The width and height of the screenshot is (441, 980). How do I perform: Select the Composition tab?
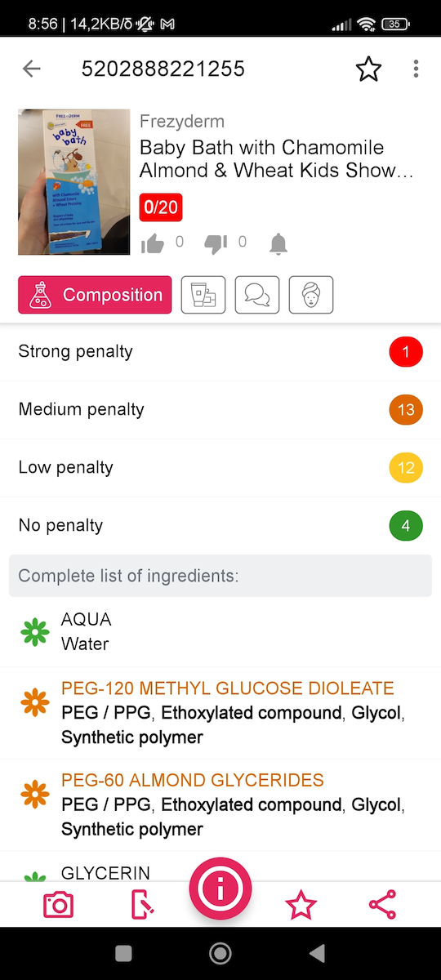(x=95, y=295)
